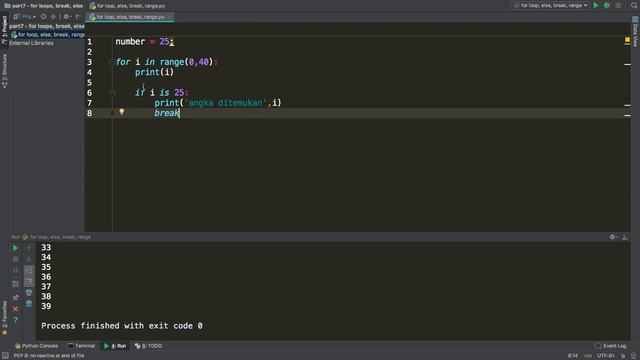Run the script with the toolbar green Run button
This screenshot has height=360, width=640.
pyautogui.click(x=596, y=6)
